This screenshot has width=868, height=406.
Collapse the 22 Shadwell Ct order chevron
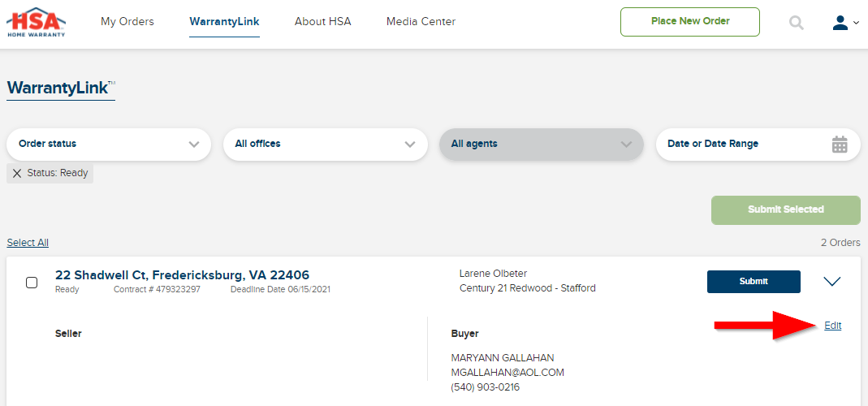pos(832,282)
